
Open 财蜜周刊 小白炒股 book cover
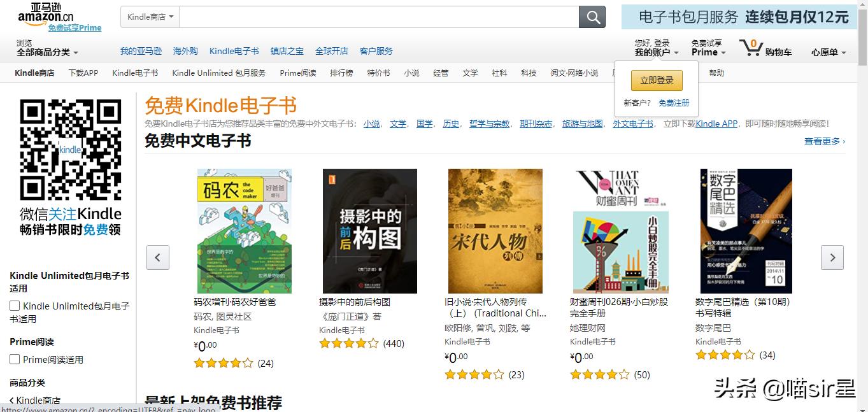[x=621, y=231]
